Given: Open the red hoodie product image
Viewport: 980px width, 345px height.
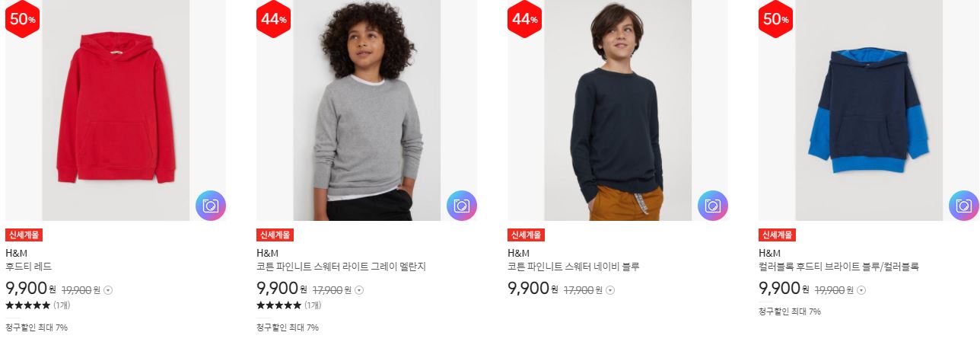Looking at the screenshot, I should 116,110.
